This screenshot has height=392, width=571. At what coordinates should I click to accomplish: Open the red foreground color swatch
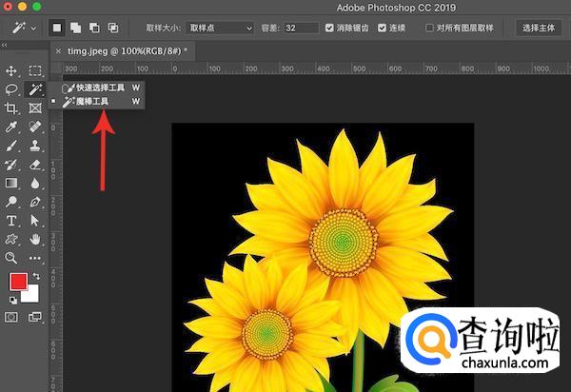(18, 282)
